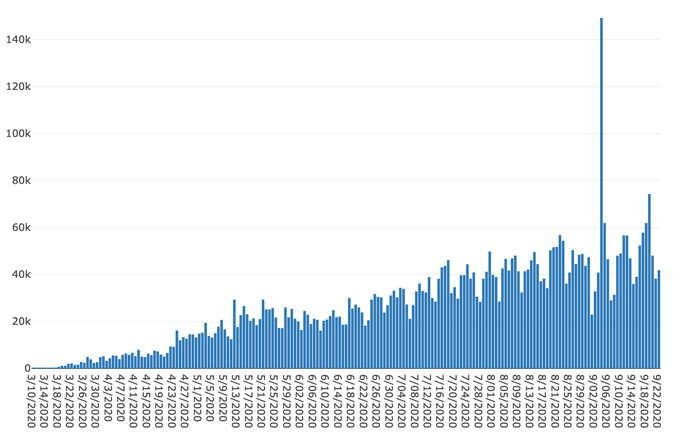Screen dimensions: 680x437
Task: Select the 5/9/2020 date label
Action: (x=223, y=397)
